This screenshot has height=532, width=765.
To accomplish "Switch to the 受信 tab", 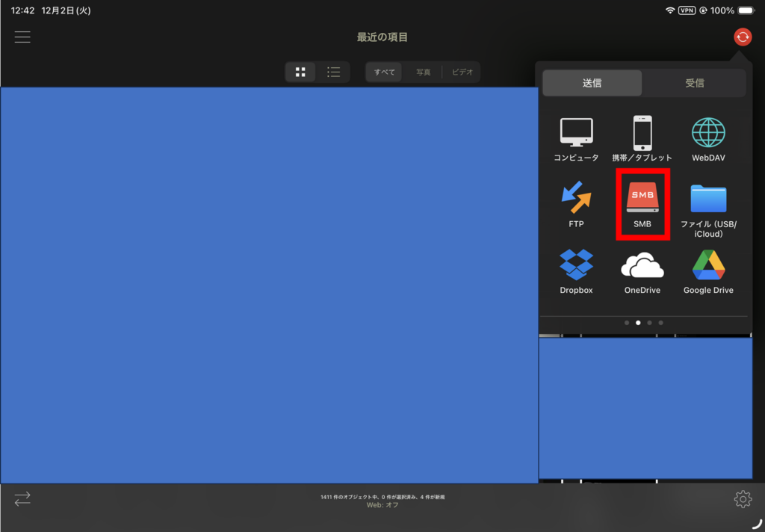I will 694,83.
